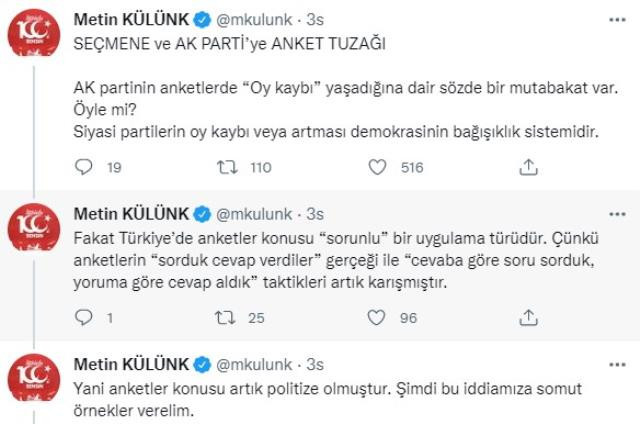This screenshot has height=424, width=640.
Task: Like the second tweet with 96 likes
Action: [x=377, y=319]
